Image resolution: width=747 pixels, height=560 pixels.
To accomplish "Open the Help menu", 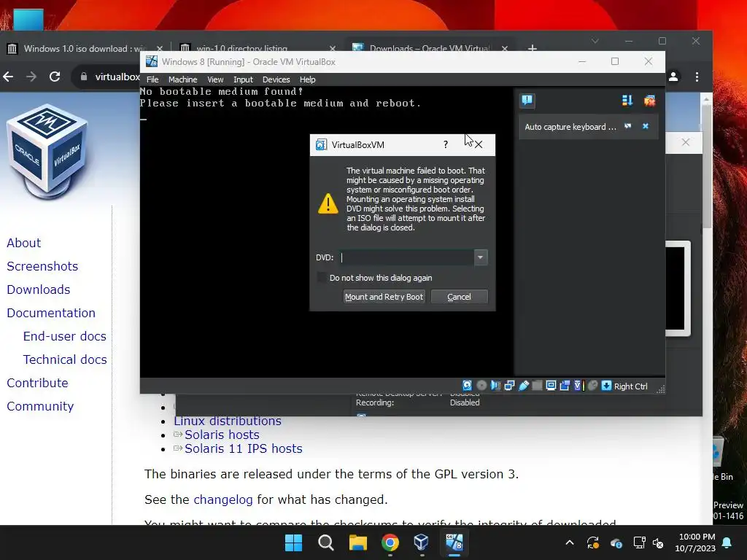I will pos(307,79).
